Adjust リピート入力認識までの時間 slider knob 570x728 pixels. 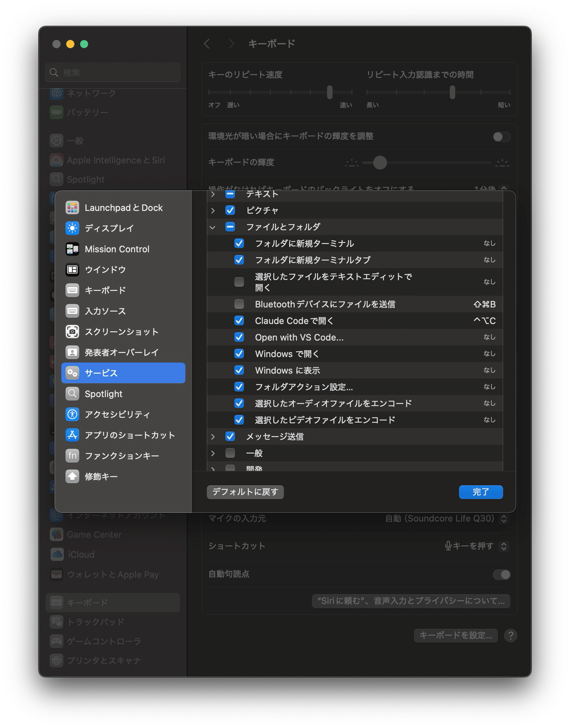453,92
